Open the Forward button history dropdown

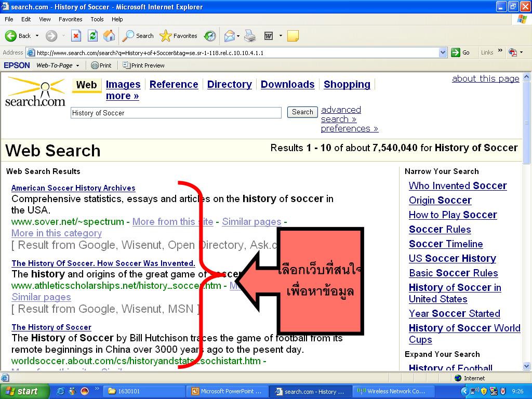pos(63,36)
